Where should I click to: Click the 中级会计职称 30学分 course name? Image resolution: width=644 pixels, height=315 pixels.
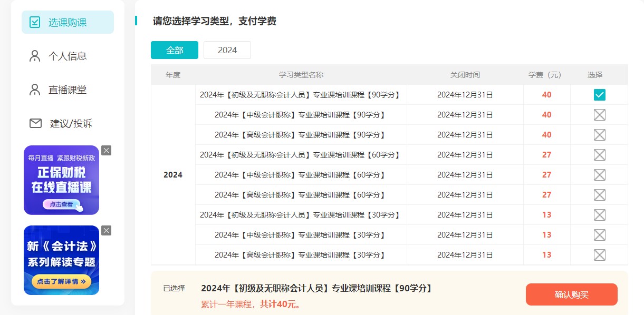pyautogui.click(x=301, y=235)
